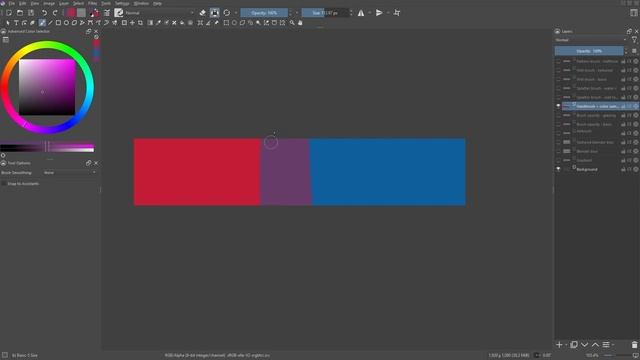This screenshot has height=360, width=640.
Task: Delete the current layer with trash icon
Action: [x=634, y=345]
